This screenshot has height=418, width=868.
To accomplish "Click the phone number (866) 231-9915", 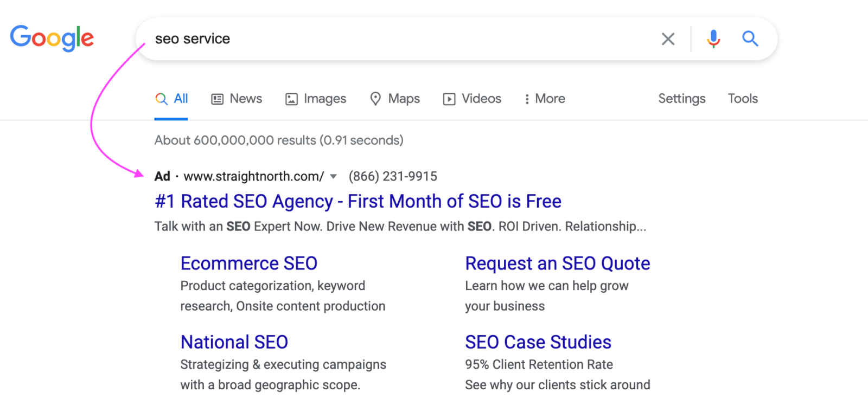I will 393,176.
